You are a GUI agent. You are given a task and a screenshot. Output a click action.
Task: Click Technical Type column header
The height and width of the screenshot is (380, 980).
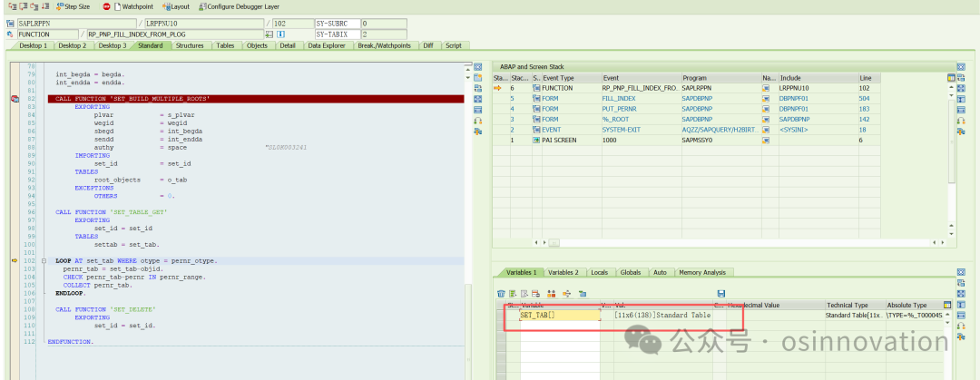coord(854,305)
